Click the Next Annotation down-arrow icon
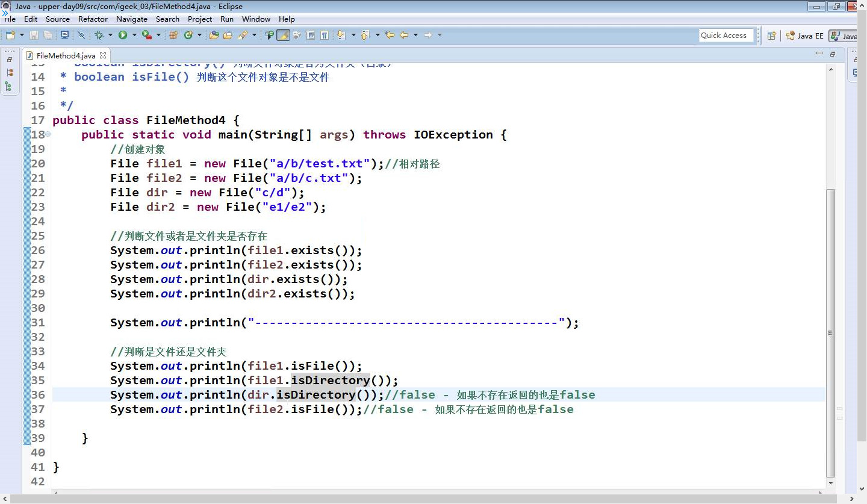Screen dimensions: 867x504 coord(341,35)
